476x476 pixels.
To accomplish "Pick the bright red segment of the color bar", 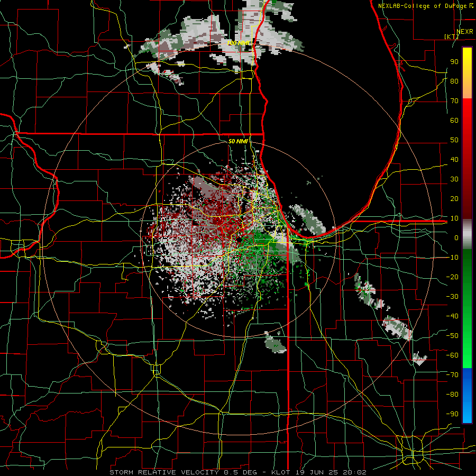I will tap(467, 112).
